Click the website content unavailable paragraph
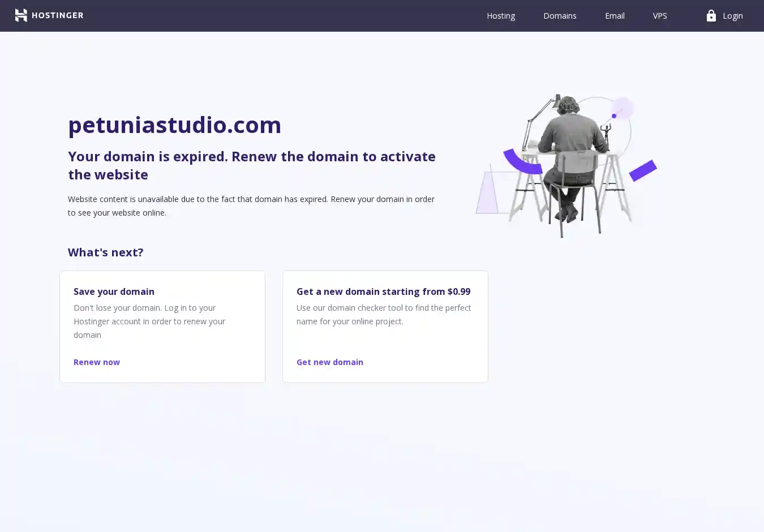764x532 pixels. [x=251, y=206]
